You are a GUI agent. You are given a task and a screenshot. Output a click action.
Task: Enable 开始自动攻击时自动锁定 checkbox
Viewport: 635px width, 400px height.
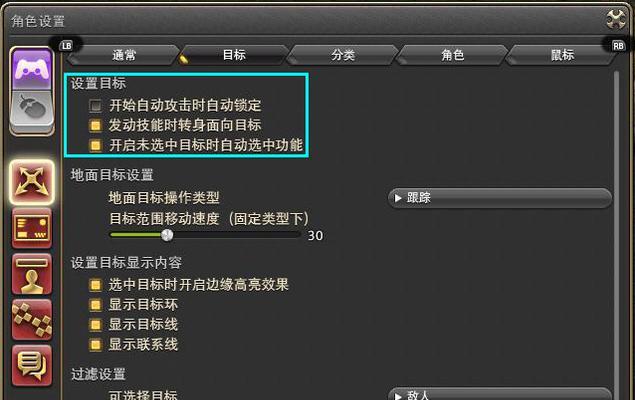96,106
